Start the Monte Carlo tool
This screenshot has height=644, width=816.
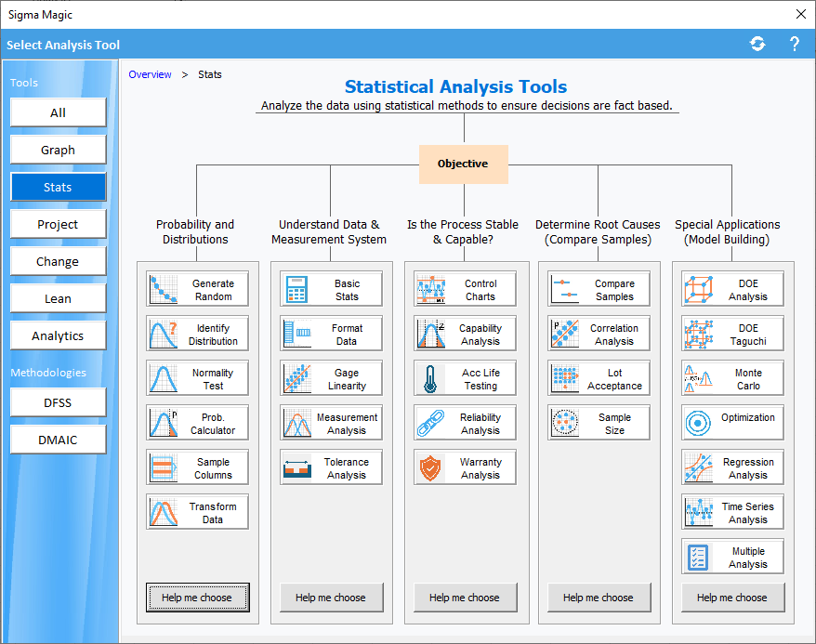click(x=732, y=378)
